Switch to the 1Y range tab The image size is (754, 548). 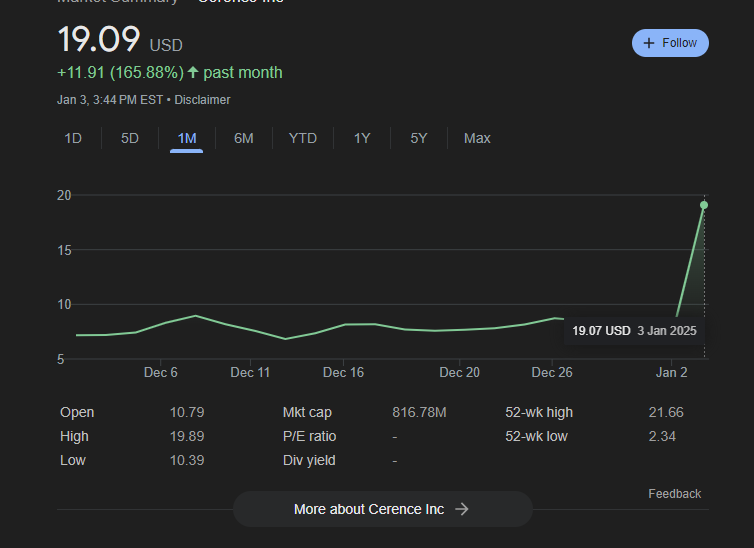point(362,138)
